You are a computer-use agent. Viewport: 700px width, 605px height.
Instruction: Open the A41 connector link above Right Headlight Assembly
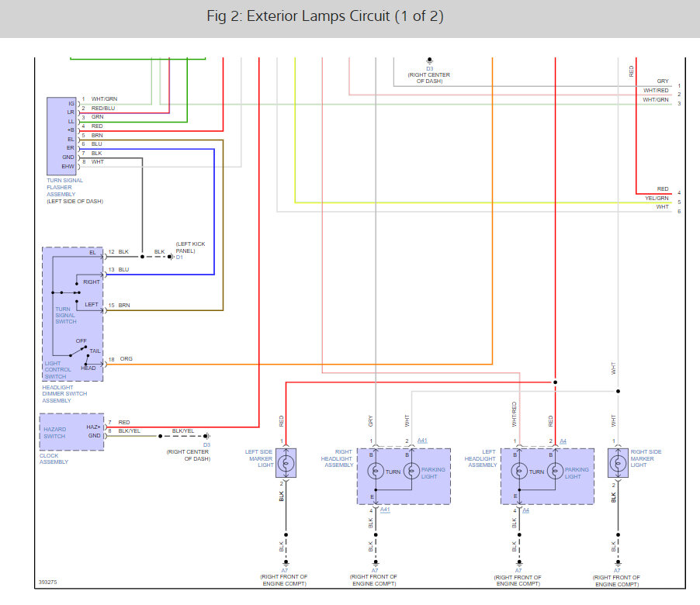coord(422,441)
